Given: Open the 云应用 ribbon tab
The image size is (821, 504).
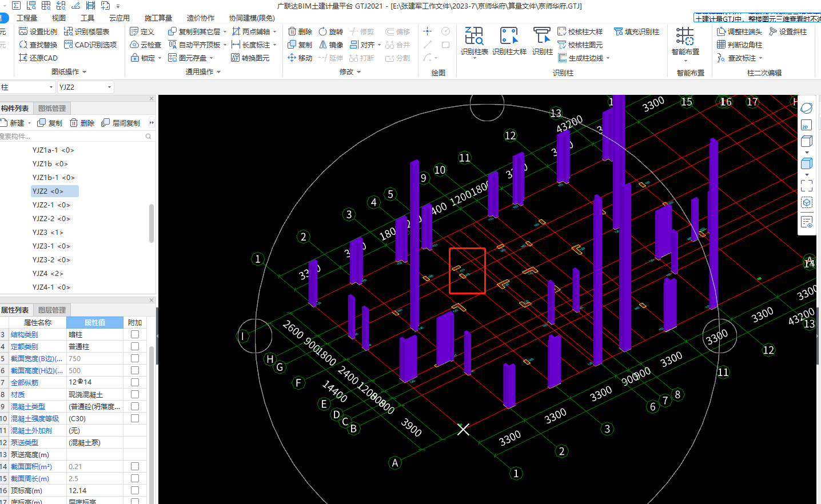Looking at the screenshot, I should pos(119,18).
